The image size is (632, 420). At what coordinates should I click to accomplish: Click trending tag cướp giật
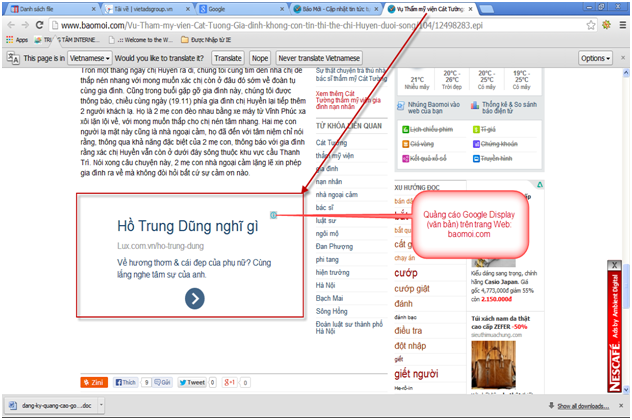(412, 289)
